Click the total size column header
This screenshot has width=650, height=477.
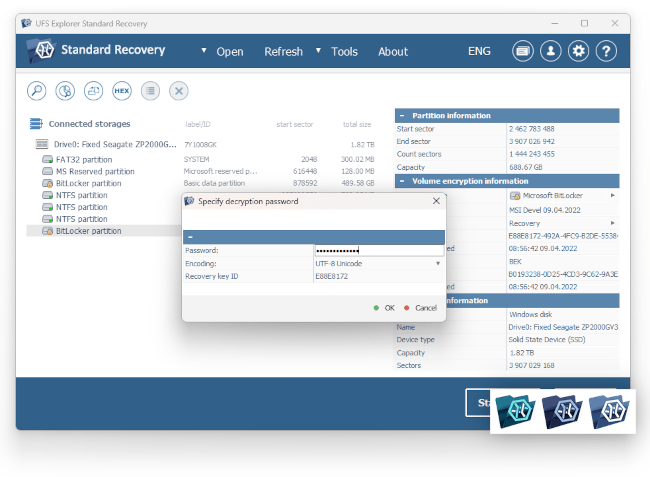click(x=357, y=124)
